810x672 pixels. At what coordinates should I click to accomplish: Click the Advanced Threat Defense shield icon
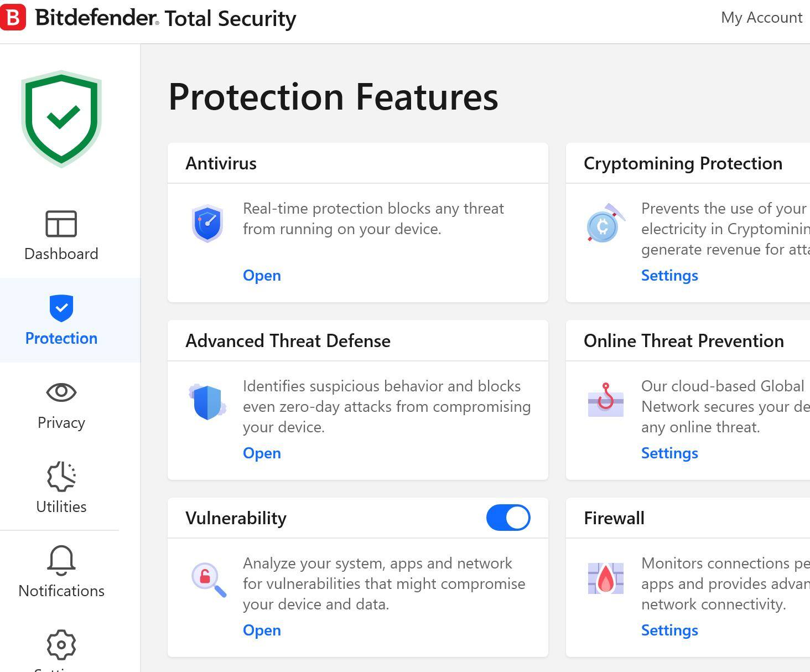[207, 401]
